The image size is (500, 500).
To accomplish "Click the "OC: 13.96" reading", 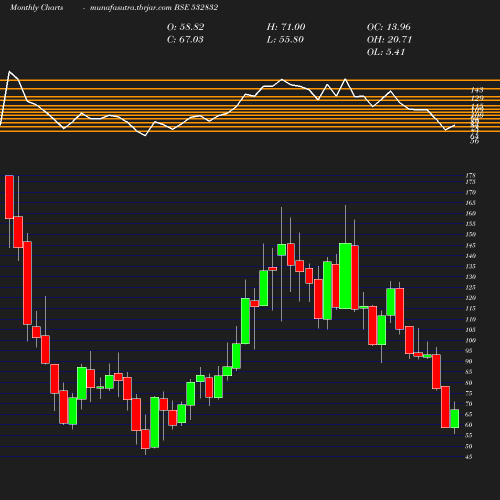I will 389,27.
